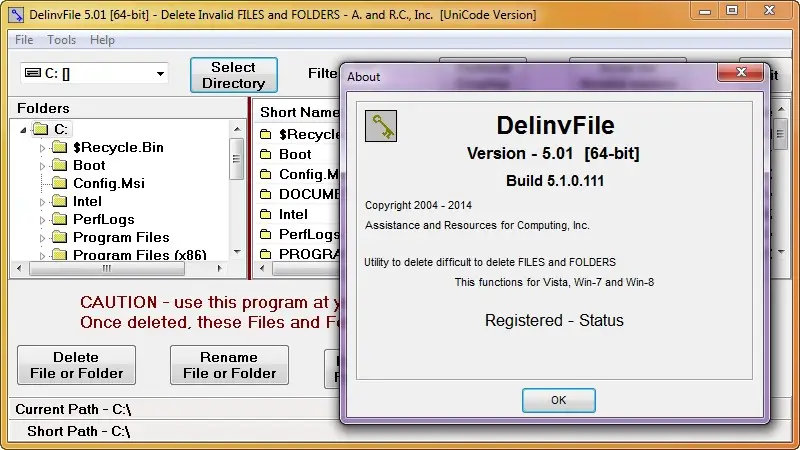
Task: Click the Boot folder icon in Folders tree
Action: (x=60, y=165)
